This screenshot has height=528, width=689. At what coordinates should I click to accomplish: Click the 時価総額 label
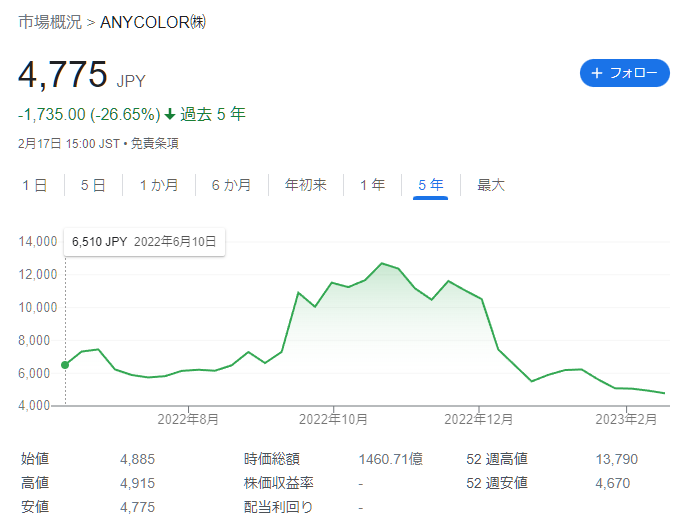(x=272, y=459)
